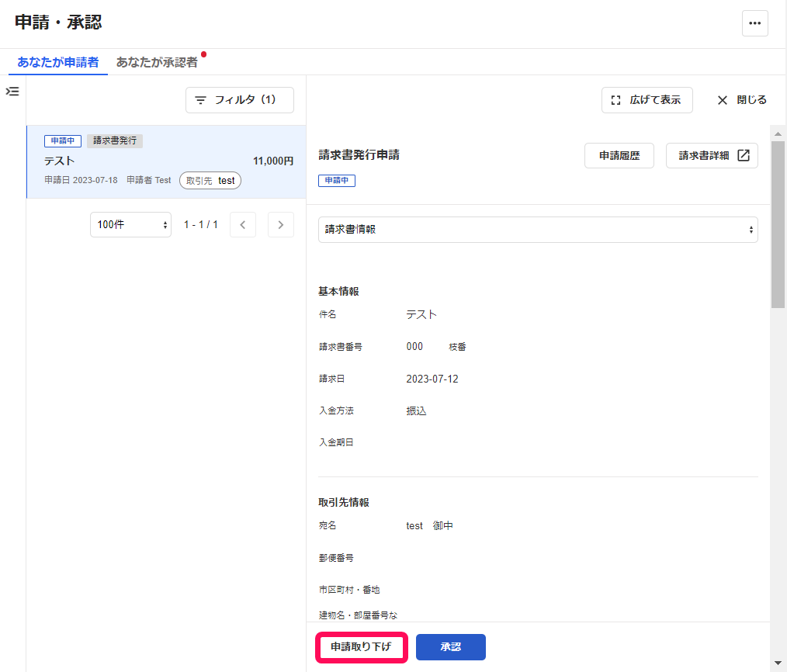The image size is (787, 672).
Task: Open the 100件 per-page dropdown
Action: point(130,225)
